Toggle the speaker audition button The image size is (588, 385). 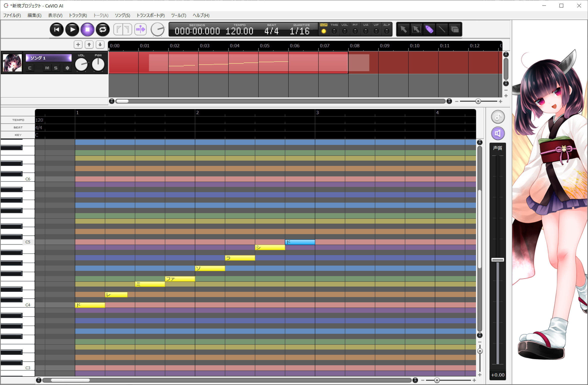[x=497, y=133]
